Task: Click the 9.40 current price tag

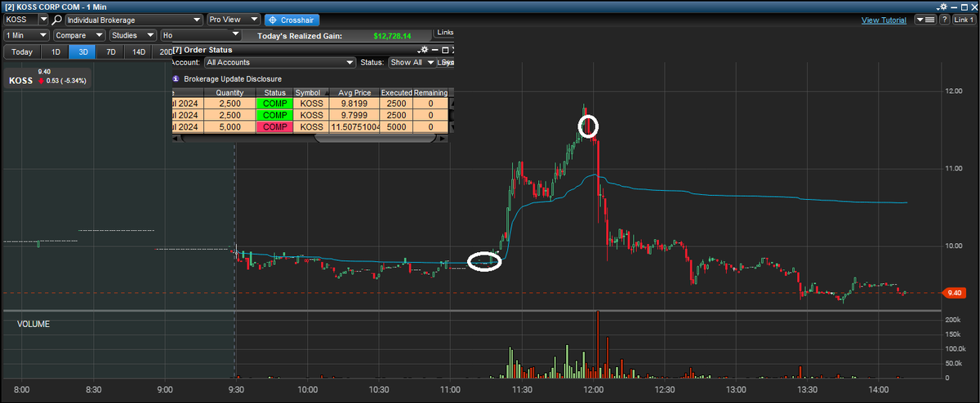Action: [955, 292]
